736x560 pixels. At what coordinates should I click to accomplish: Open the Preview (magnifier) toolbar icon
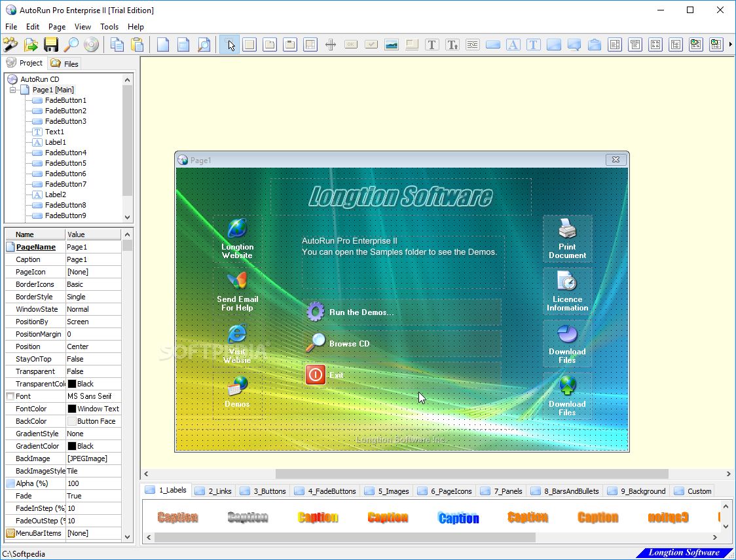pos(71,44)
